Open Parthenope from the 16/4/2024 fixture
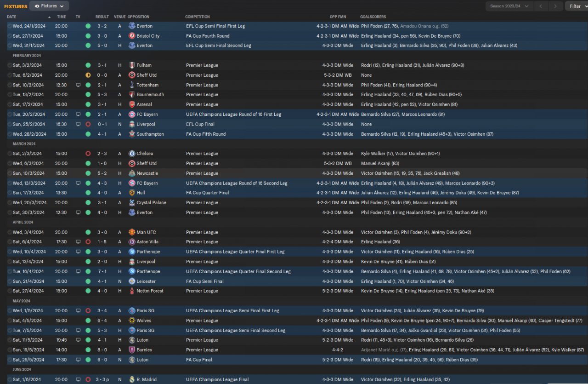The image size is (588, 384). [x=148, y=271]
